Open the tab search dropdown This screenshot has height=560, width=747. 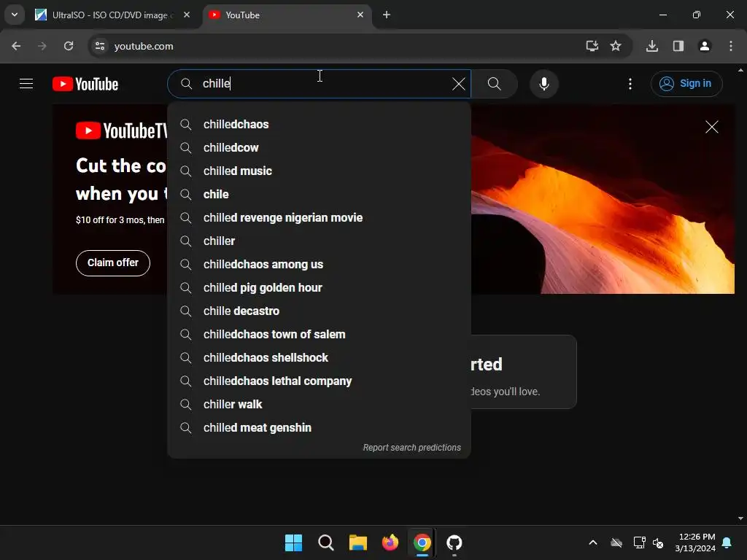(x=15, y=15)
